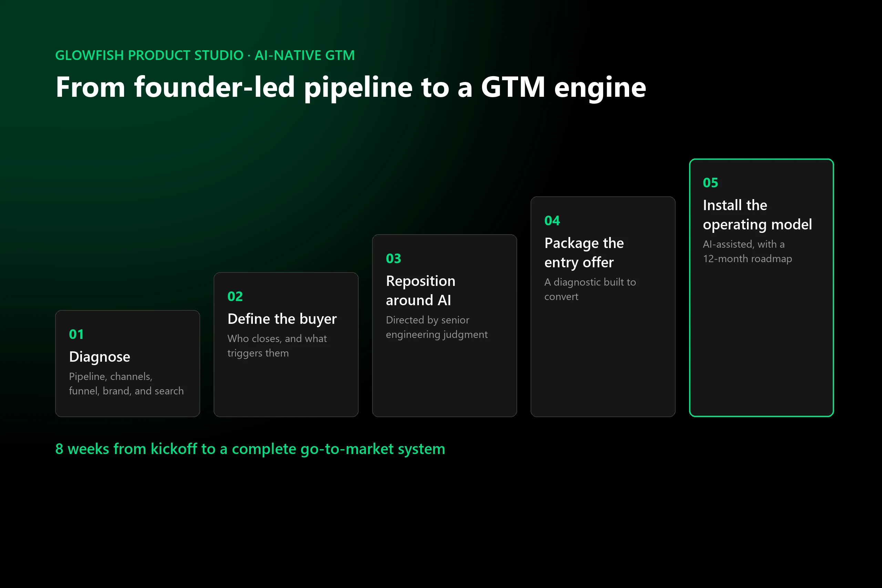The height and width of the screenshot is (588, 882).
Task: Select step number 03
Action: click(x=393, y=258)
